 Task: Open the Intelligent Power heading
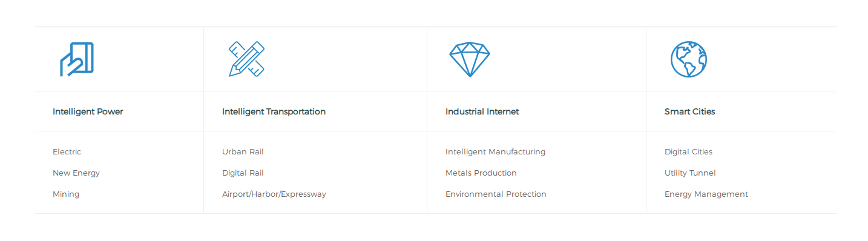pos(88,111)
